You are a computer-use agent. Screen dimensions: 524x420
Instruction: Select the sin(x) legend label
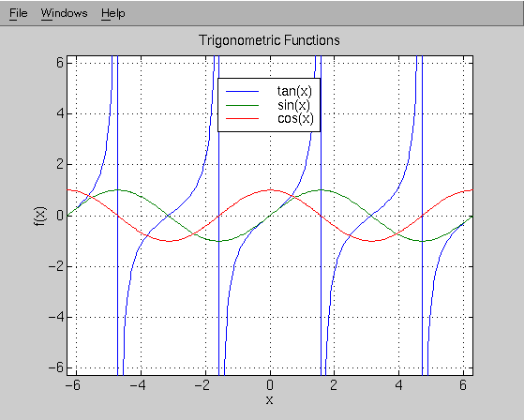(x=293, y=105)
